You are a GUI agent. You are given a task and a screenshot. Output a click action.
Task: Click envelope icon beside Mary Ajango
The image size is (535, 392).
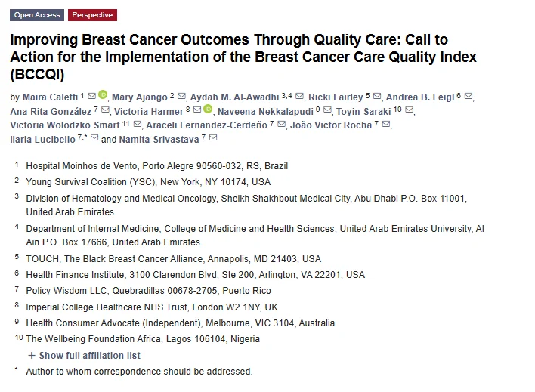coord(182,97)
